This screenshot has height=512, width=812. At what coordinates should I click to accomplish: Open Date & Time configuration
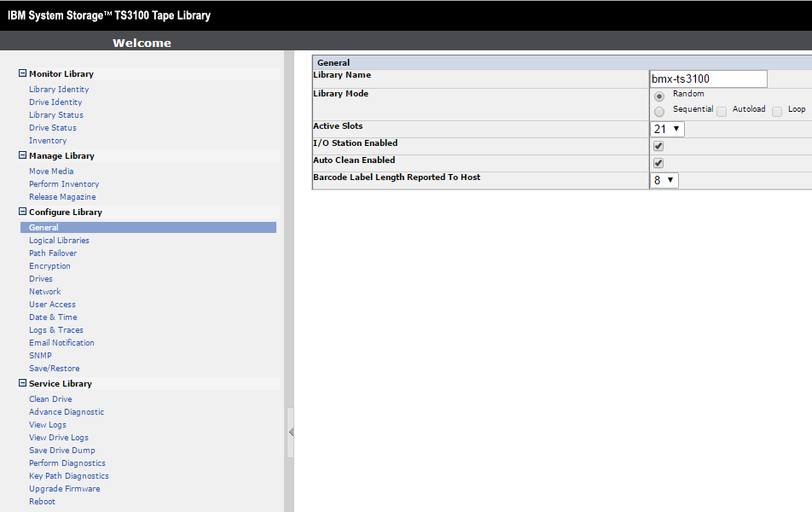pyautogui.click(x=54, y=317)
